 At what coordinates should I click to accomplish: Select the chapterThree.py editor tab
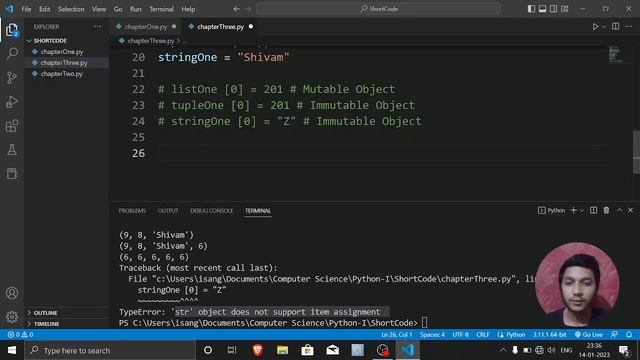click(x=220, y=27)
